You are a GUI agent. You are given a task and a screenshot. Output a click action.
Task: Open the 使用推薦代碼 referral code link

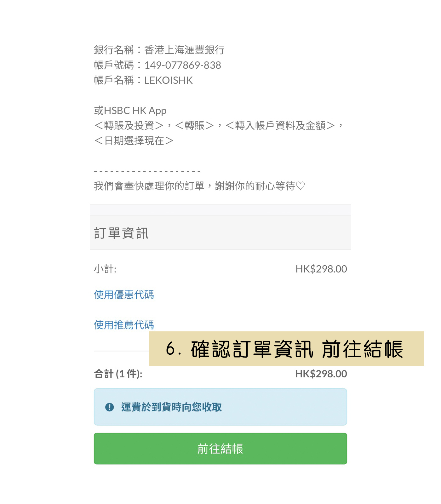(x=124, y=325)
